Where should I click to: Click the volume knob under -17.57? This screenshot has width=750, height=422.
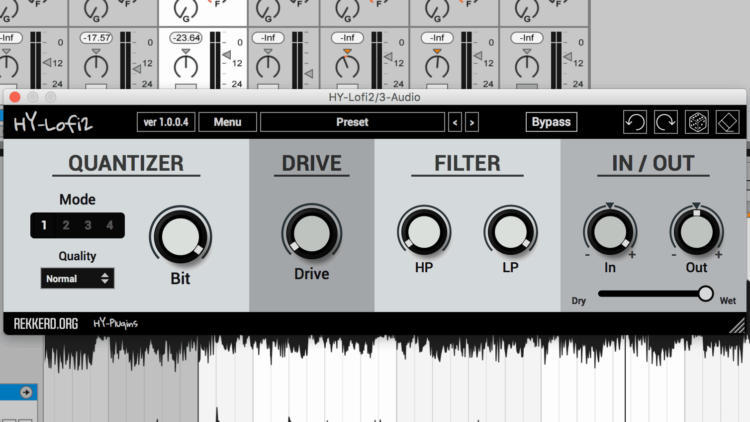tap(96, 66)
